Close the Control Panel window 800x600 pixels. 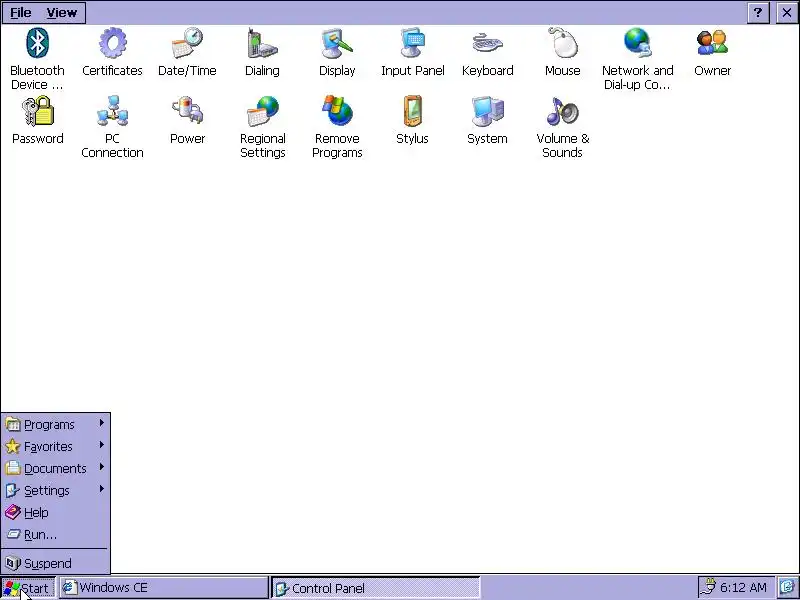(787, 13)
